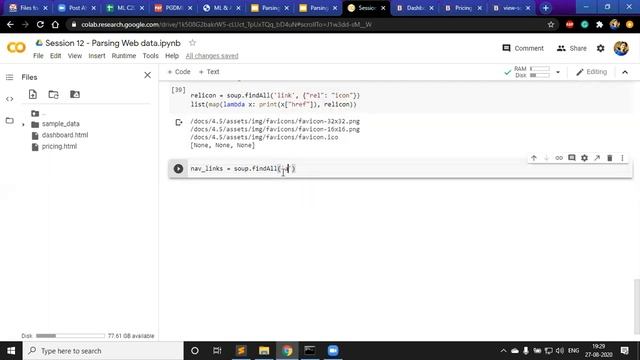
Task: Open the Edit menu
Action: 56,56
